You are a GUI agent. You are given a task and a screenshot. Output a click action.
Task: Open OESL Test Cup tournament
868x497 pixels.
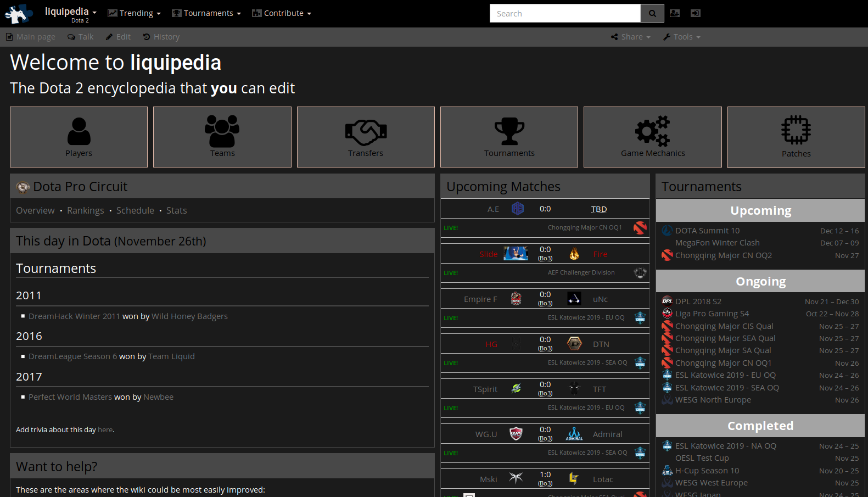(702, 458)
